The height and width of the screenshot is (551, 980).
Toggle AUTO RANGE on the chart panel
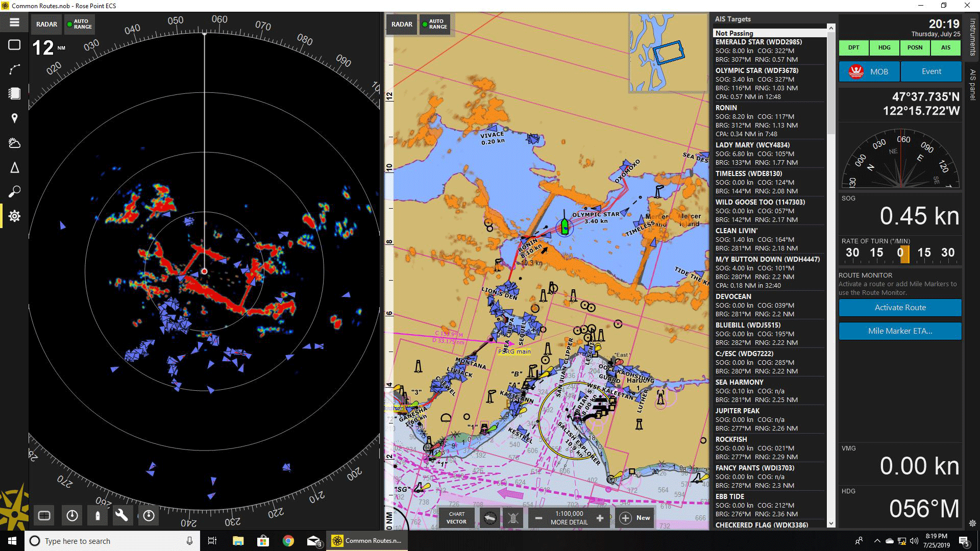pyautogui.click(x=434, y=24)
